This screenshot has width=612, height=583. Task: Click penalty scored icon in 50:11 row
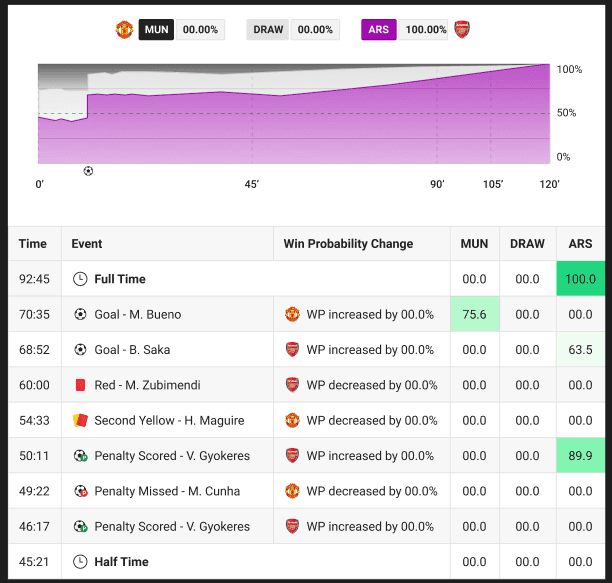pos(81,455)
